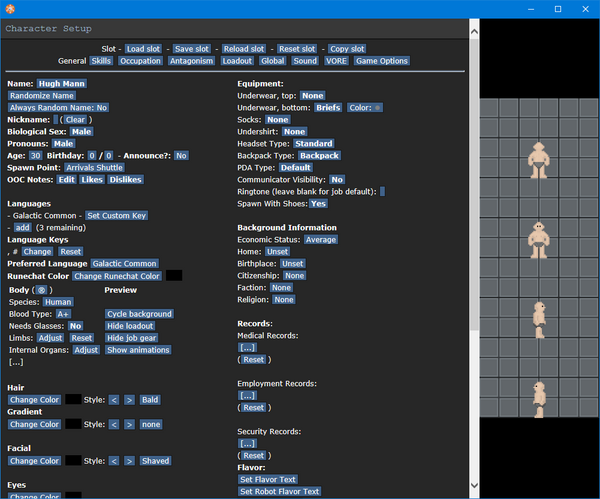Screen dimensions: 600x499
Task: Toggle birthday Announce setting
Action: 181,156
